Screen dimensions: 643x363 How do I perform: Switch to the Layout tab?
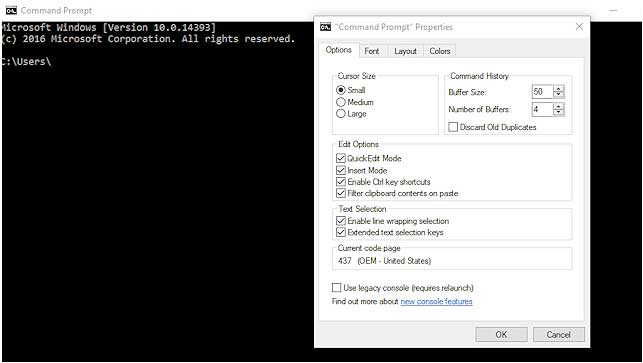405,51
